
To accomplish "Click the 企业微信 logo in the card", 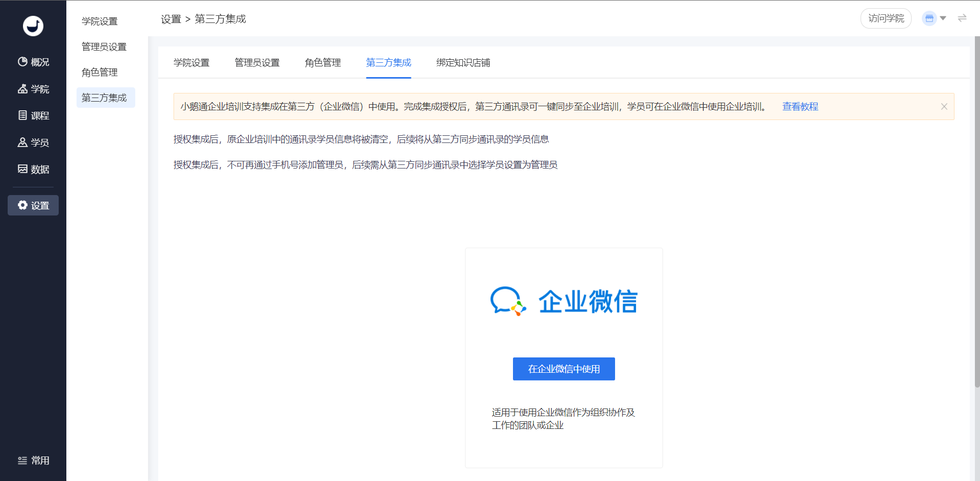I will pos(564,301).
